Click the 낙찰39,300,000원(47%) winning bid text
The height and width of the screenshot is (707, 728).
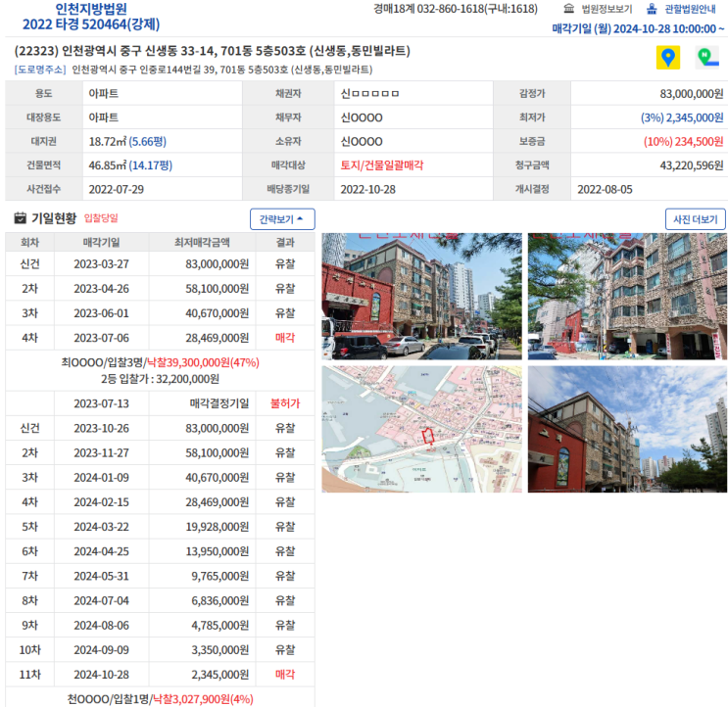(x=203, y=362)
